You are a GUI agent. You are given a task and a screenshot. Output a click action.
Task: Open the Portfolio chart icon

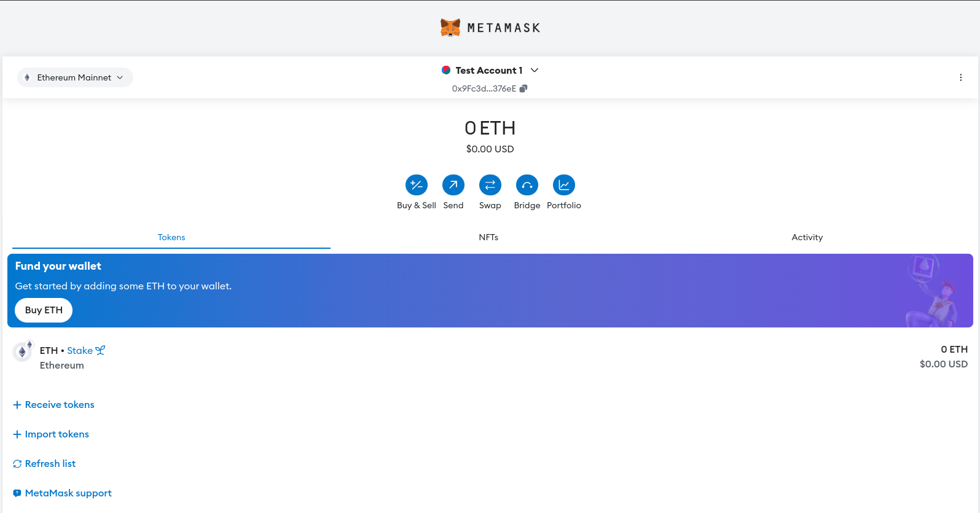563,185
